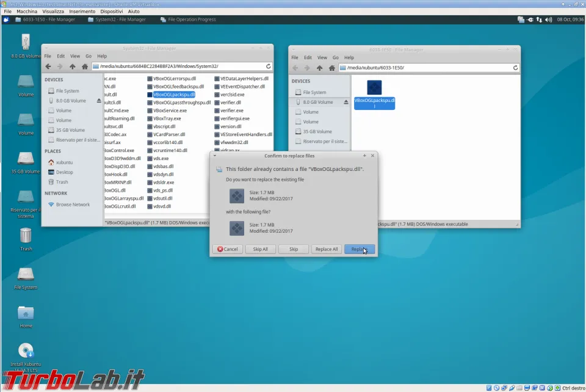Click the Replace button in the dialog
Screen dimensions: 586x392
click(359, 249)
